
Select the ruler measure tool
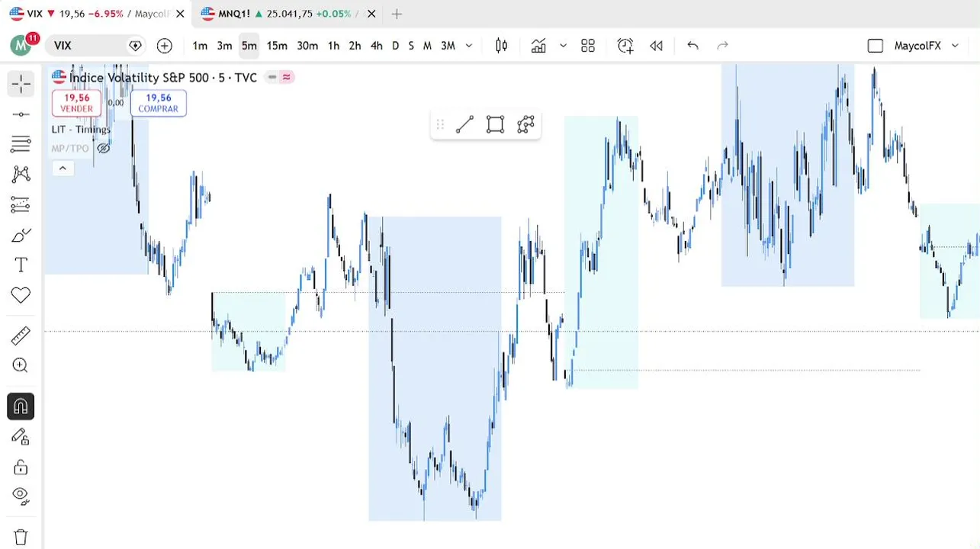click(x=21, y=335)
